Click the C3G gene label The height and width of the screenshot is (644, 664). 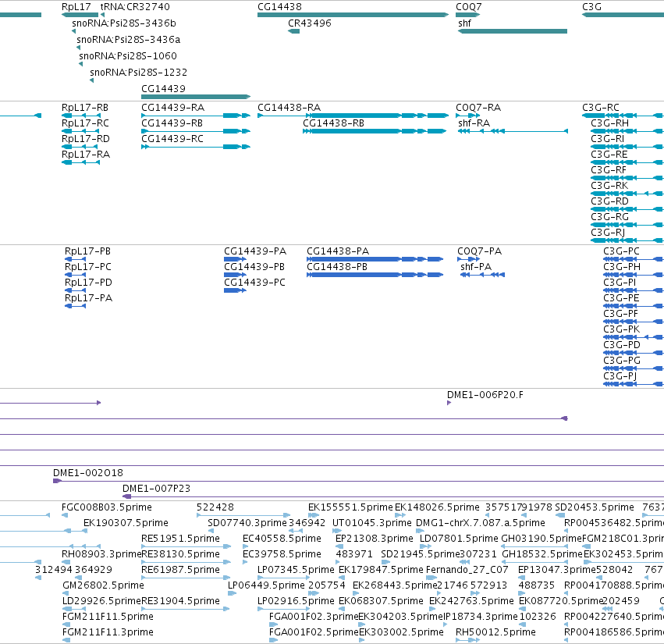591,7
